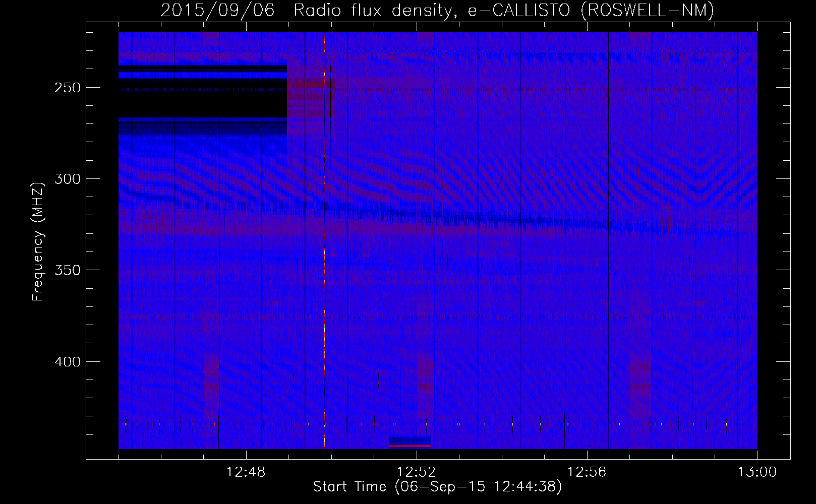Image resolution: width=816 pixels, height=504 pixels.
Task: Click the white vertical dashed line near 12:50
Action: tap(324, 240)
